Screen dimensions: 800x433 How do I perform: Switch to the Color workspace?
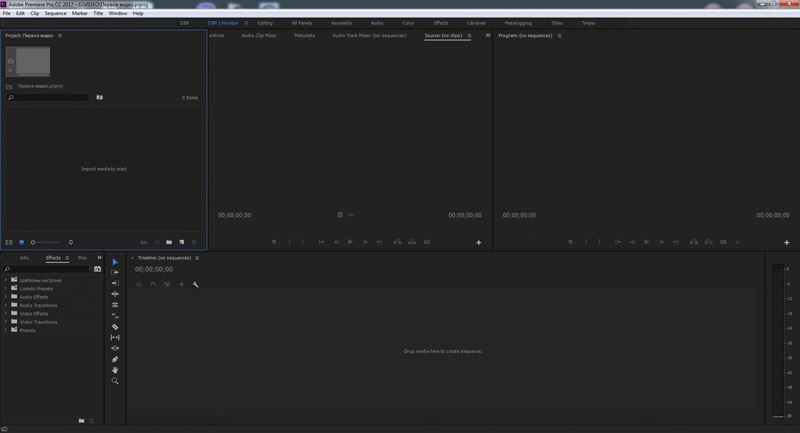click(408, 23)
